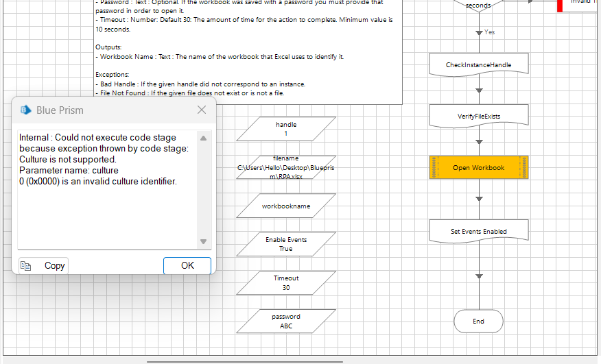Click the Blue Prism logo icon in dialog title
Screen dimensions: 601x364
25,110
